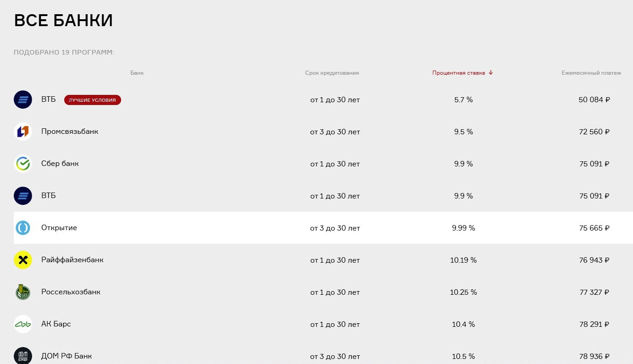Sort by Процентная ставка column header

(459, 73)
